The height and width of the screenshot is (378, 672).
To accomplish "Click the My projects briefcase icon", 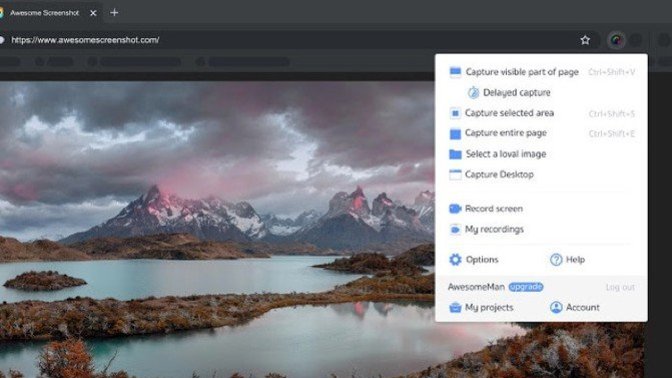I will tap(455, 307).
